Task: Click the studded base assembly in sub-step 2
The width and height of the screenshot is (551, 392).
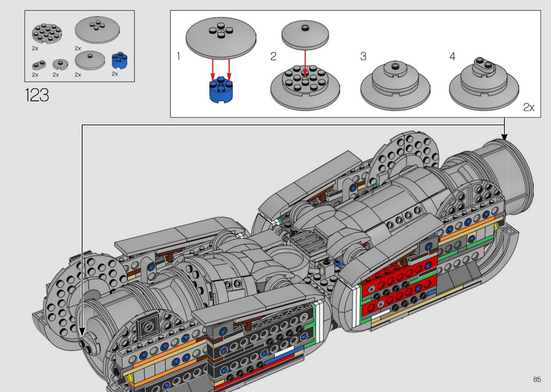Action: coord(305,87)
